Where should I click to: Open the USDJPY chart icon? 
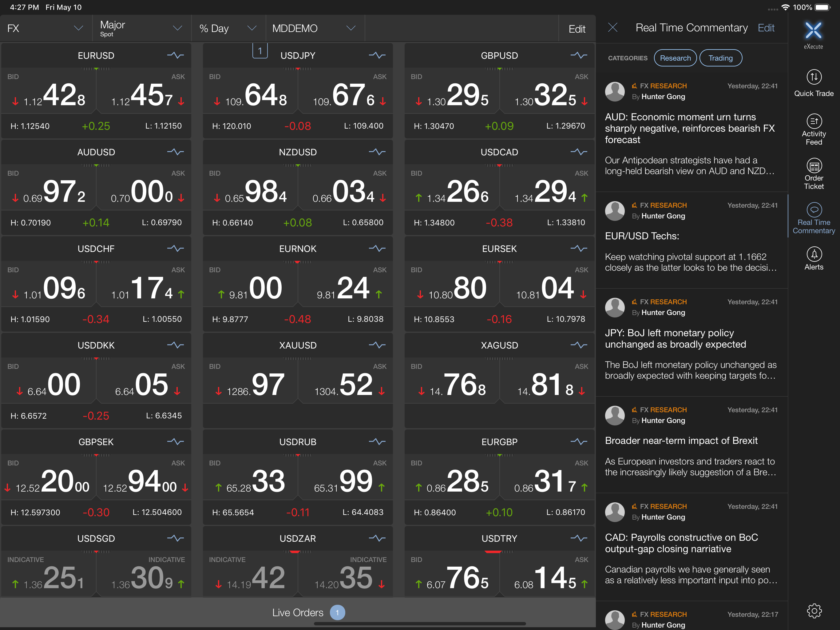click(x=377, y=55)
